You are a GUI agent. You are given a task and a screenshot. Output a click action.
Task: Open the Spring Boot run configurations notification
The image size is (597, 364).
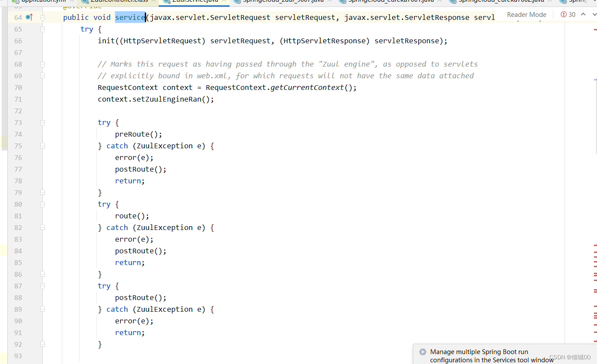[505, 354]
